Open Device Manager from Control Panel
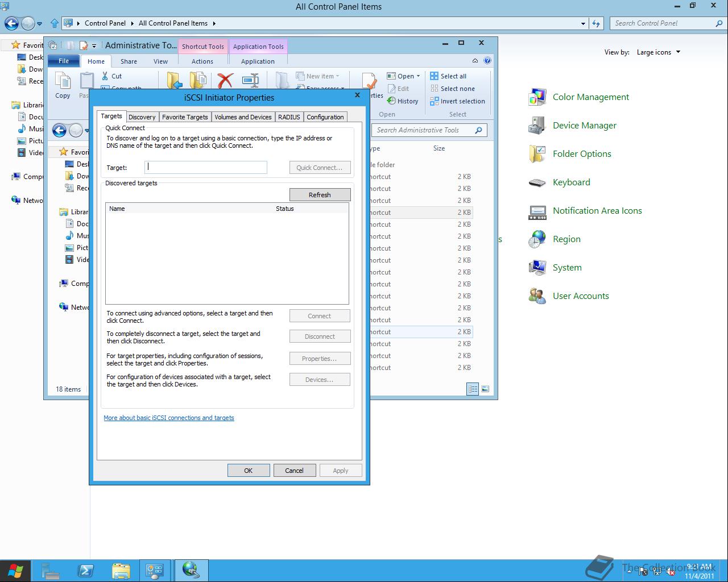728x582 pixels. point(573,126)
